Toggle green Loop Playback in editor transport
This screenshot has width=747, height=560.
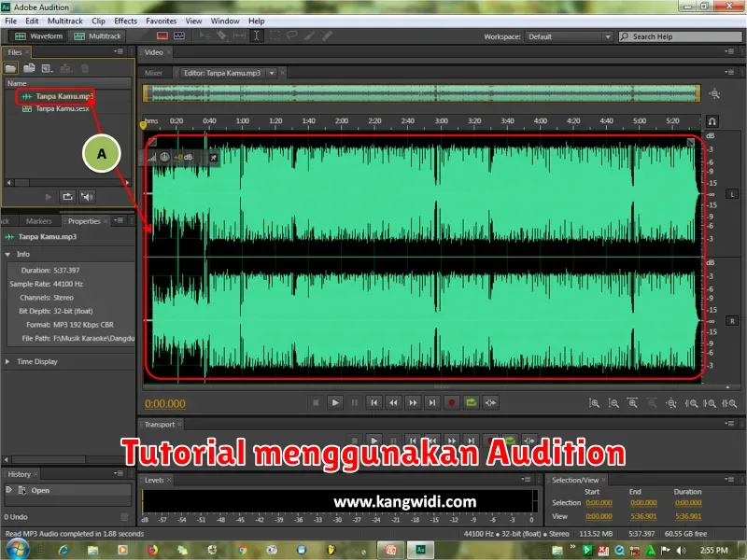pos(472,403)
